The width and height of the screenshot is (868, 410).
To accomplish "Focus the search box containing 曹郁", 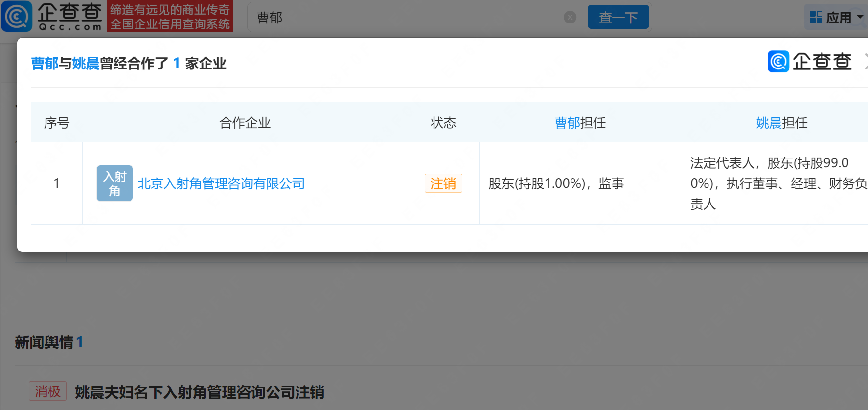I will [406, 18].
